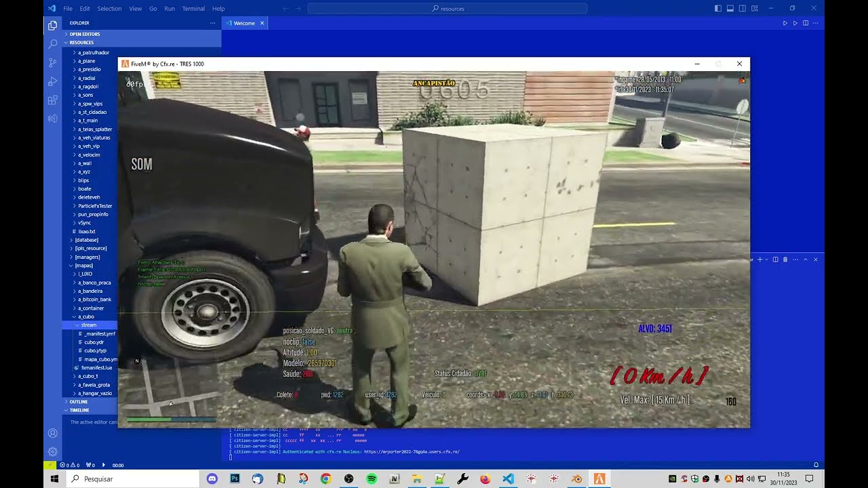Open the cubo.ydr file
This screenshot has width=868, height=488.
tap(90, 342)
